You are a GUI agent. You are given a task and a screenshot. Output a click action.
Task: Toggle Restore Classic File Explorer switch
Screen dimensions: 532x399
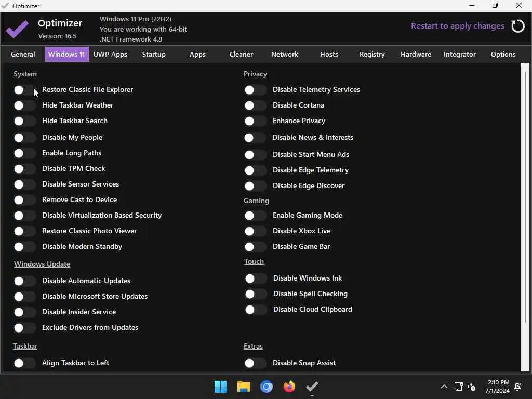pos(24,90)
